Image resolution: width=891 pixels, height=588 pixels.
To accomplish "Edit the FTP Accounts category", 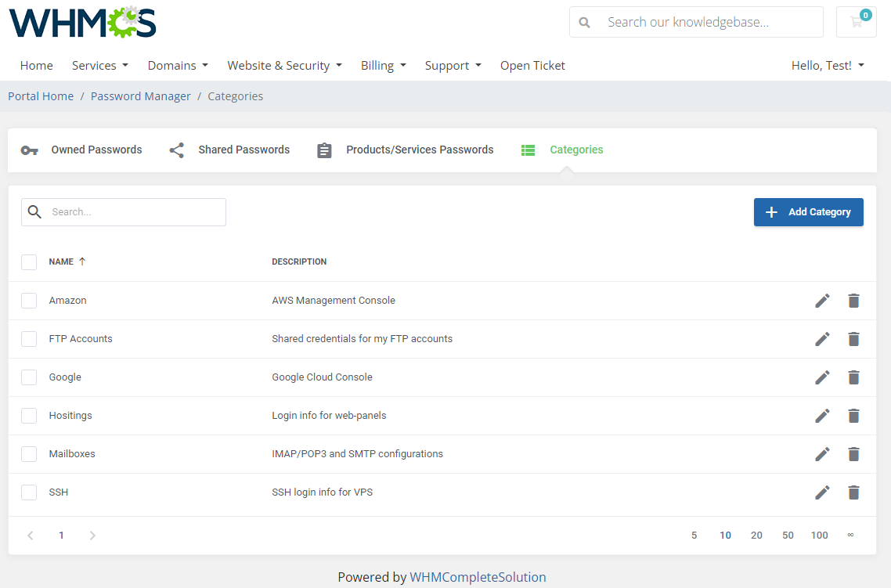I will tap(822, 339).
